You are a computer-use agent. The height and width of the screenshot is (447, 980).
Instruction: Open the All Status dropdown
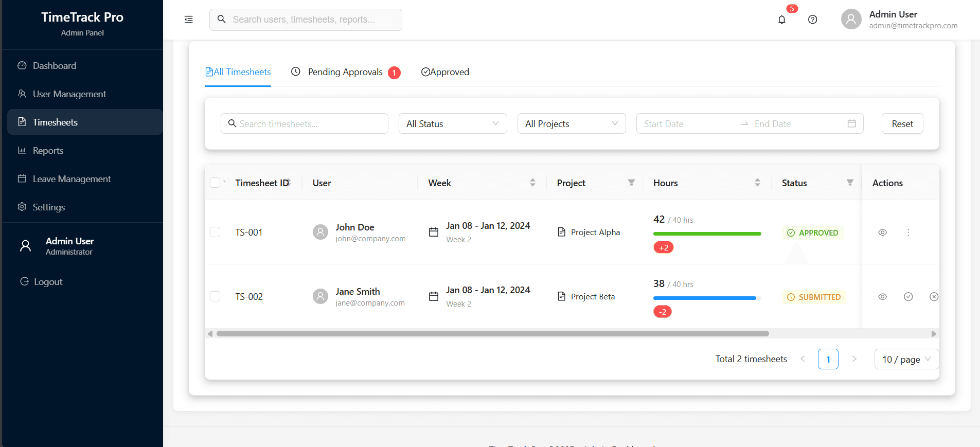(x=453, y=123)
